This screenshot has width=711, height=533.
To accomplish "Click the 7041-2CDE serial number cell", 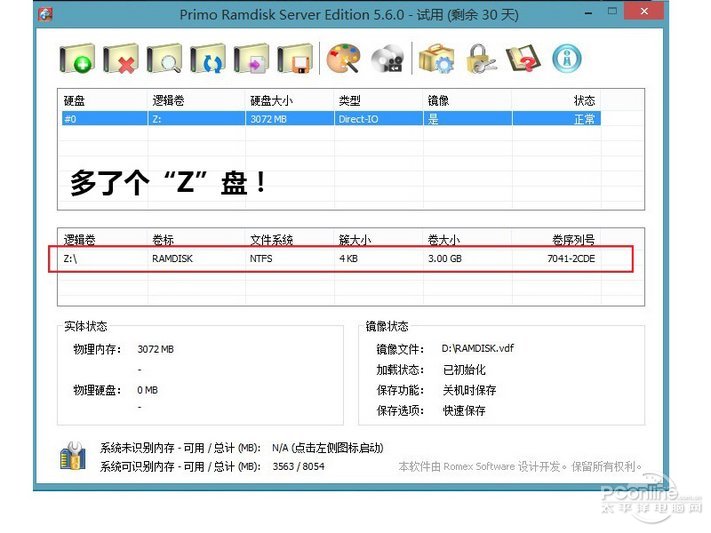I will click(571, 259).
